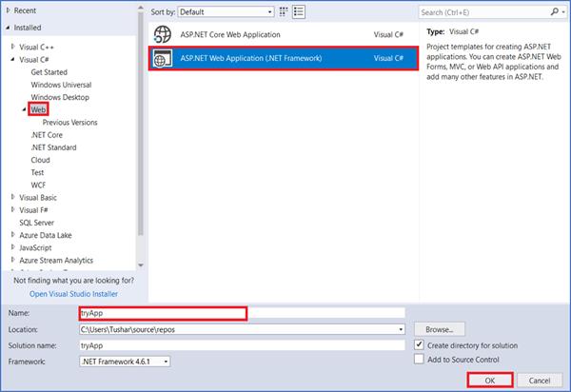Viewport: 571px width, 392px height.
Task: Collapse the Installed section
Action: pyautogui.click(x=8, y=28)
